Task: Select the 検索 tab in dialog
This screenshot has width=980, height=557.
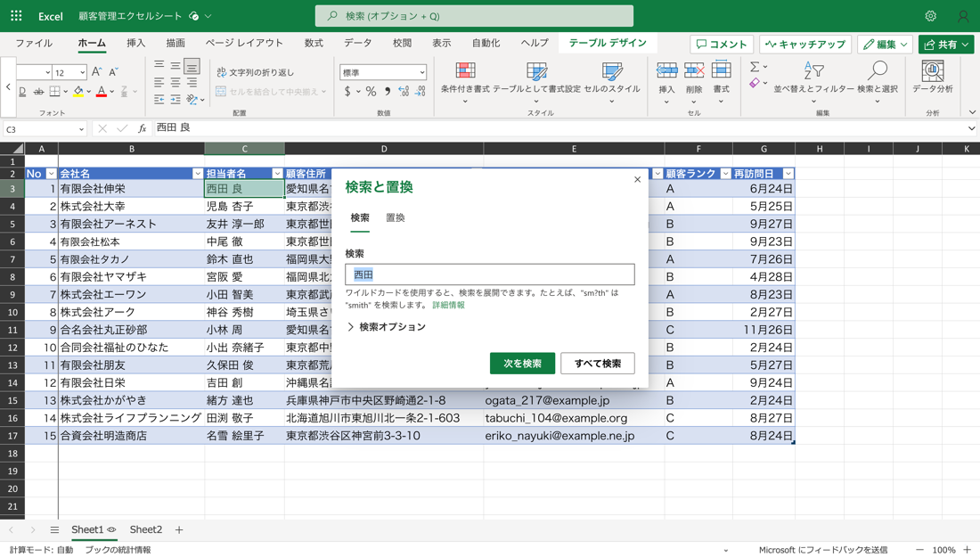Action: (359, 218)
